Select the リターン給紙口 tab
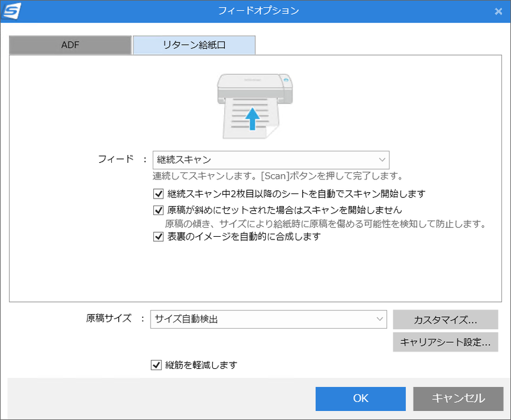The image size is (511, 420). point(193,45)
